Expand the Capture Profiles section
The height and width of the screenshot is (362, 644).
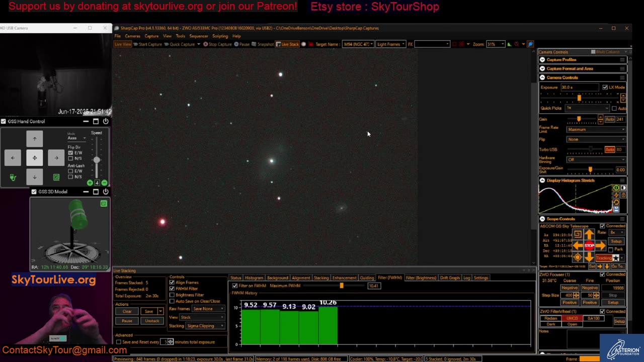[x=542, y=60]
